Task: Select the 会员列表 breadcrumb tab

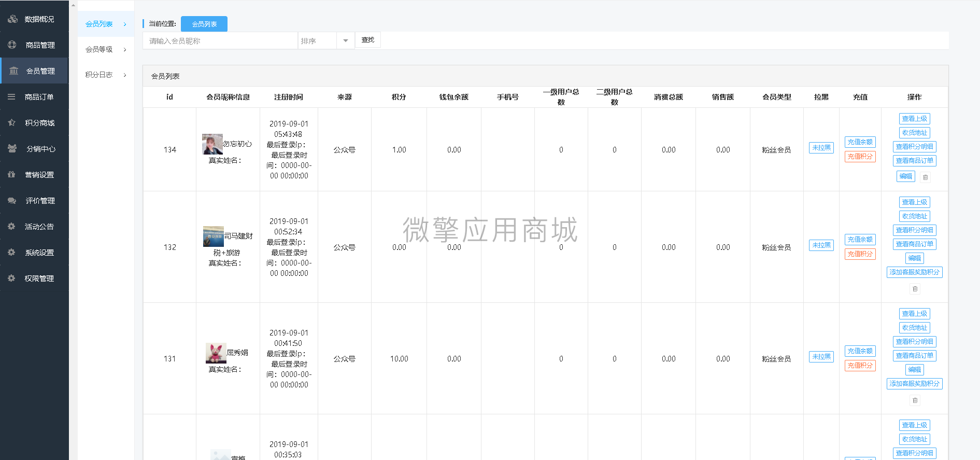Action: (204, 24)
